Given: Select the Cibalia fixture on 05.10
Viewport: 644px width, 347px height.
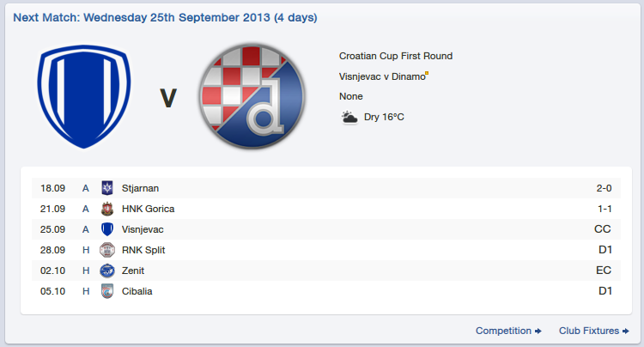Looking at the screenshot, I should [x=137, y=291].
